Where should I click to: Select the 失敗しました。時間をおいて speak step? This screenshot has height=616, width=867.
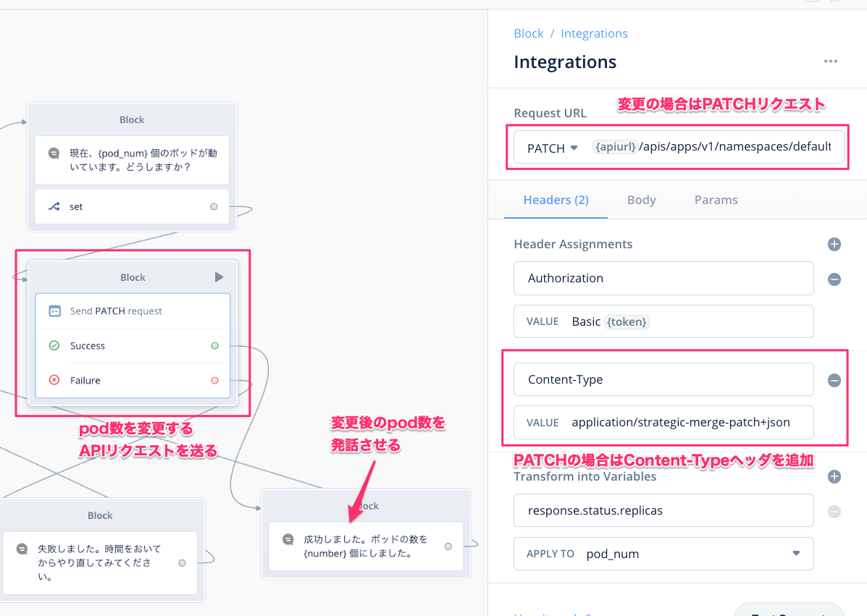[100, 563]
